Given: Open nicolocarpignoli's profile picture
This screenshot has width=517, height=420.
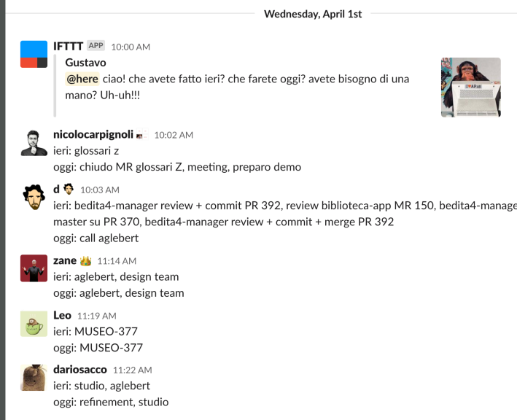Looking at the screenshot, I should point(34,142).
